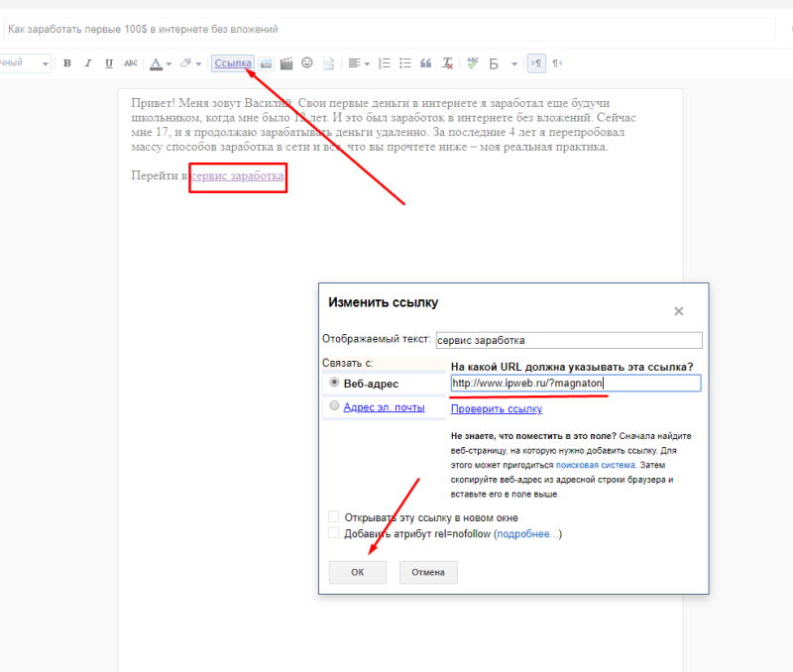Open the emoji smiley picker
The width and height of the screenshot is (793, 672).
pyautogui.click(x=307, y=63)
